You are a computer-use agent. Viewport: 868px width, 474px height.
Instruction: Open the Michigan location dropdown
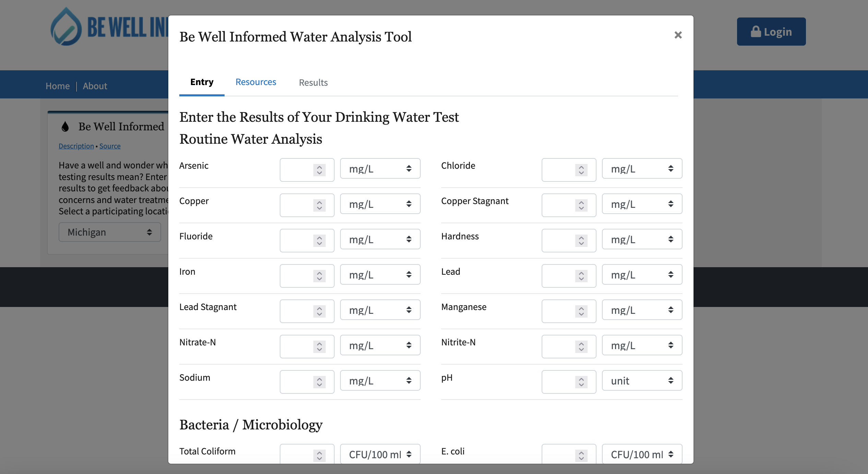(110, 232)
